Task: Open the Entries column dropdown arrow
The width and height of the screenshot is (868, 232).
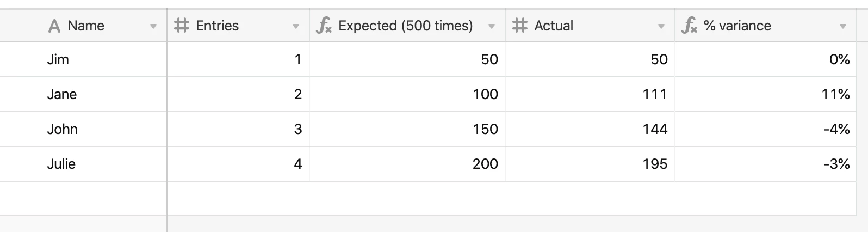Action: pyautogui.click(x=296, y=26)
